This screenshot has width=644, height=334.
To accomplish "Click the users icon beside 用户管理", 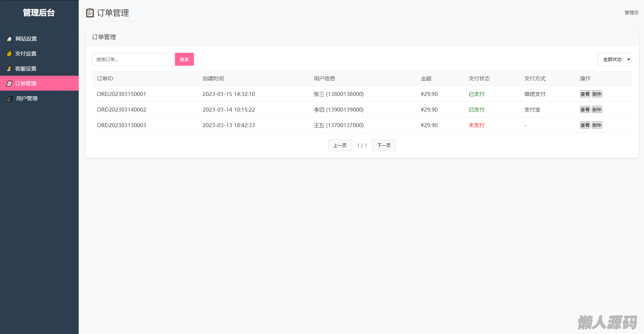I will click(10, 99).
